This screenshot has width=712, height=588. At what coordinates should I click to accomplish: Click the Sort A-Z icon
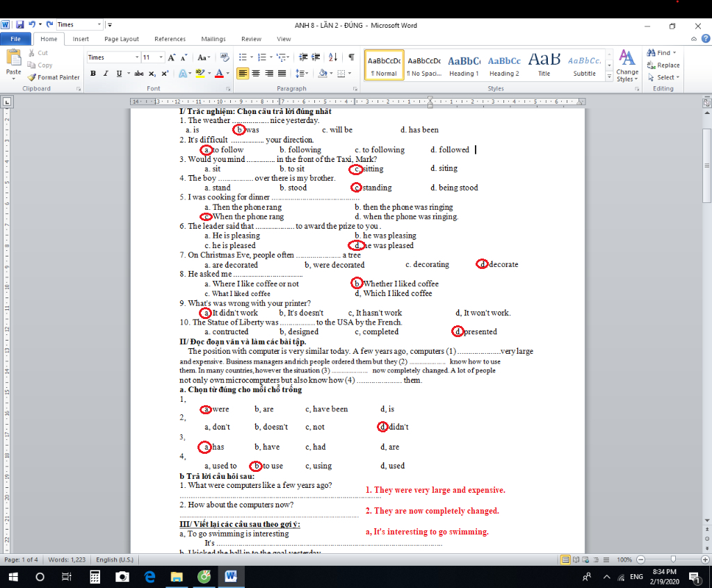(333, 57)
